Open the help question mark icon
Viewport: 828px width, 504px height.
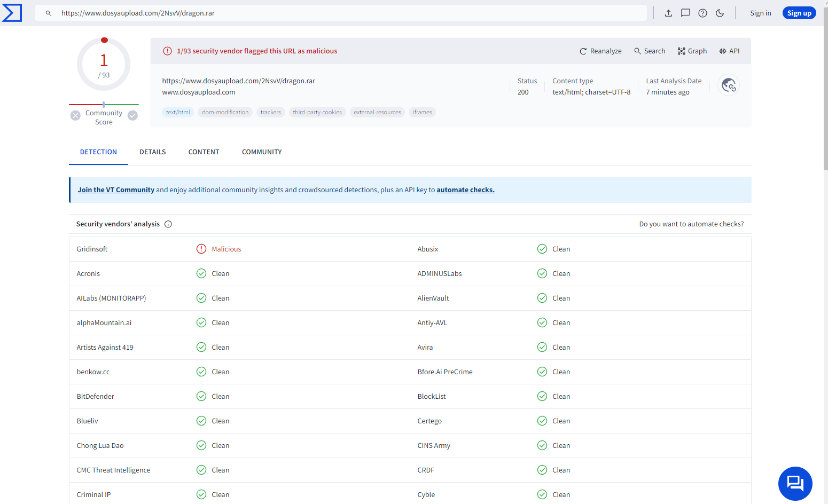[703, 13]
